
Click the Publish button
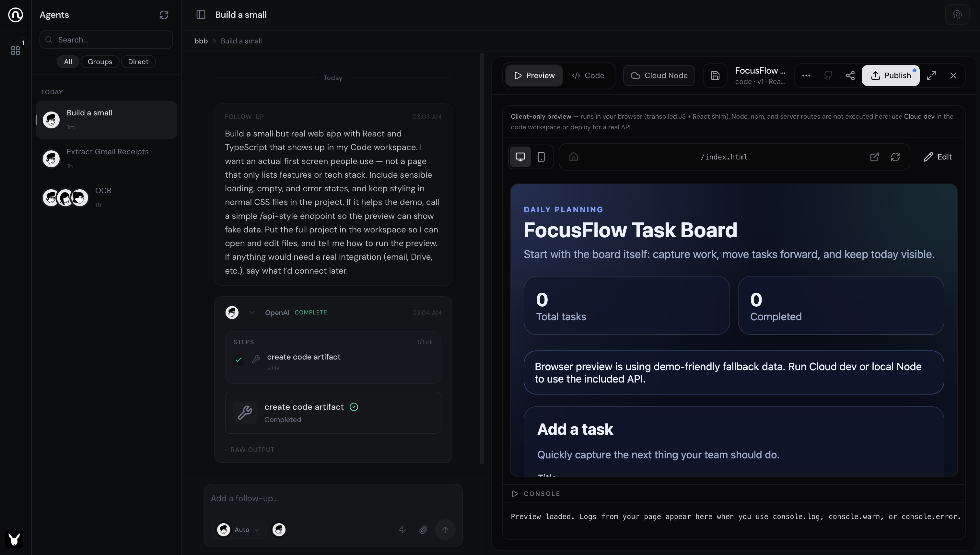click(x=891, y=76)
